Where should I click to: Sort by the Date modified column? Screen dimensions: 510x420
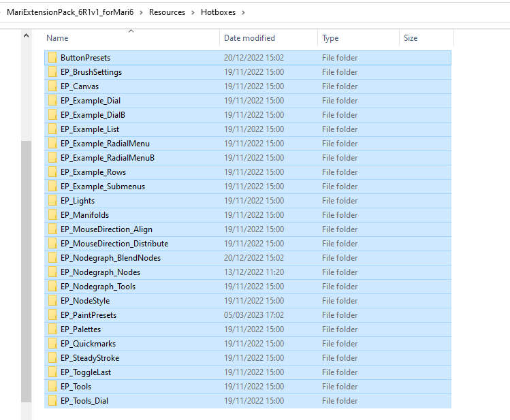pyautogui.click(x=249, y=38)
